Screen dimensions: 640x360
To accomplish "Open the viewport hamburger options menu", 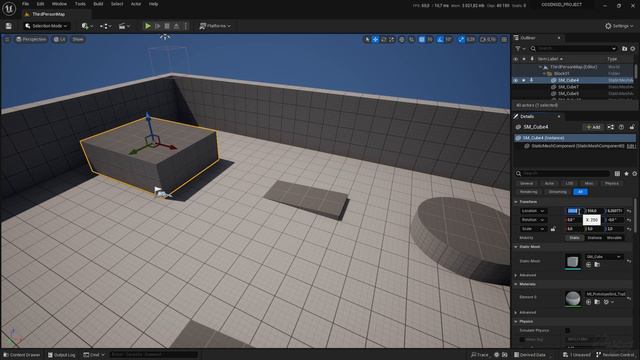I will (x=7, y=39).
